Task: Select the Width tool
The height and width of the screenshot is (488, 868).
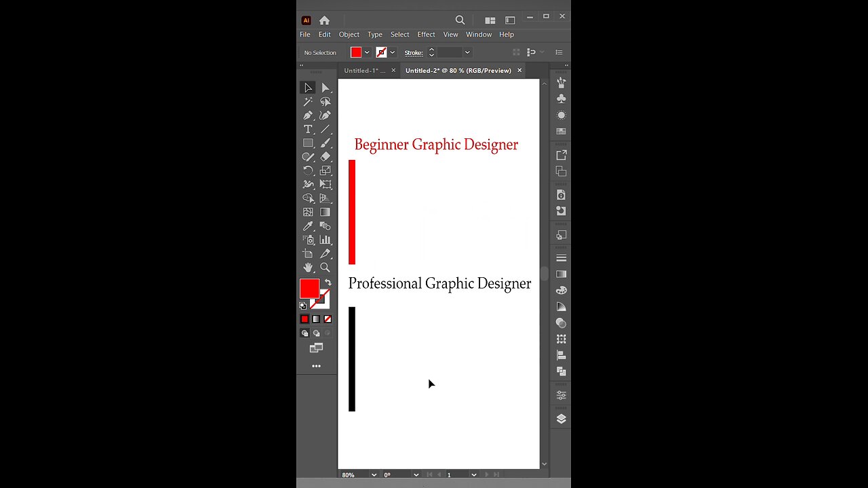Action: click(308, 184)
